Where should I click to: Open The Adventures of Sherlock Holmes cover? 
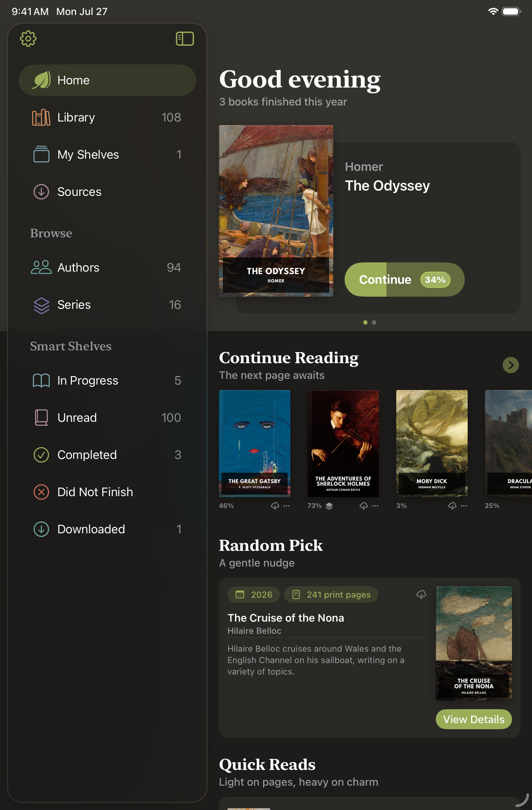tap(343, 443)
